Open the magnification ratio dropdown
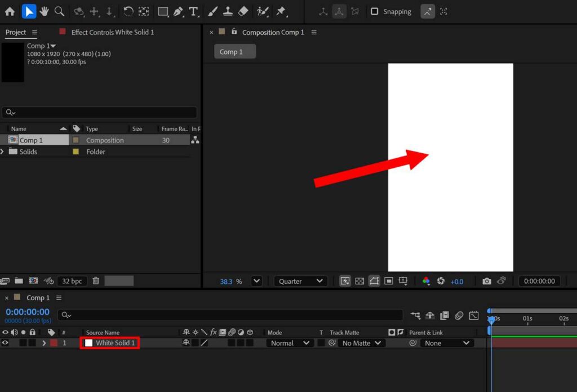The image size is (577, 392). click(x=256, y=281)
